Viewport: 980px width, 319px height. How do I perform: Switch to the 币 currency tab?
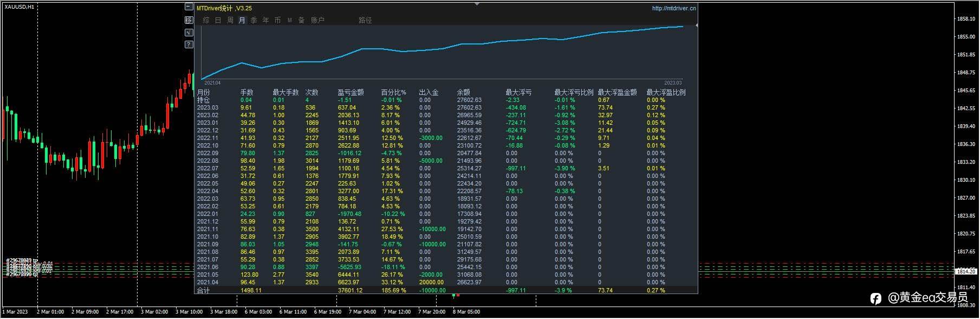[x=277, y=20]
